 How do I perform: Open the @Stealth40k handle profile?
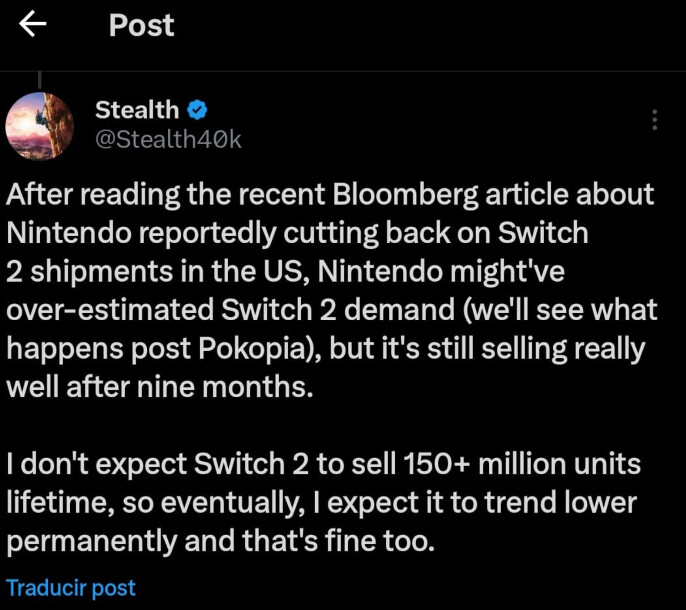tap(168, 140)
